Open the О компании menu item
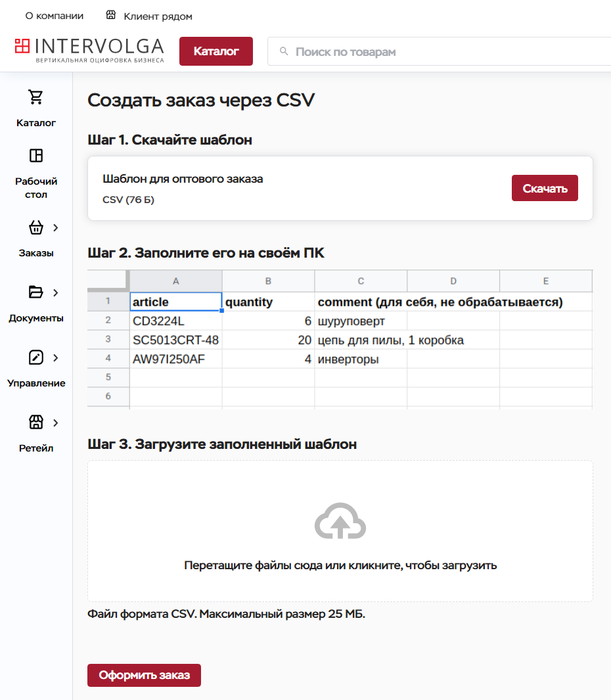This screenshot has height=700, width=611. click(55, 16)
